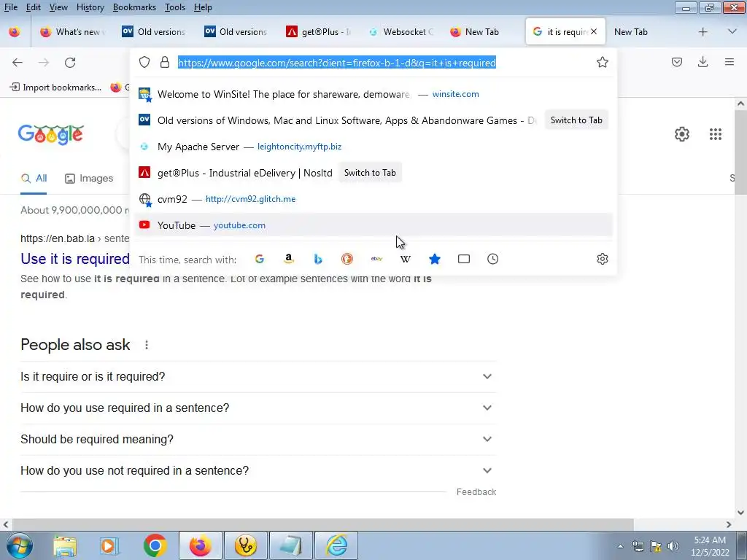Expand "Is it require or is it required?"
The width and height of the screenshot is (747, 560).
point(258,377)
